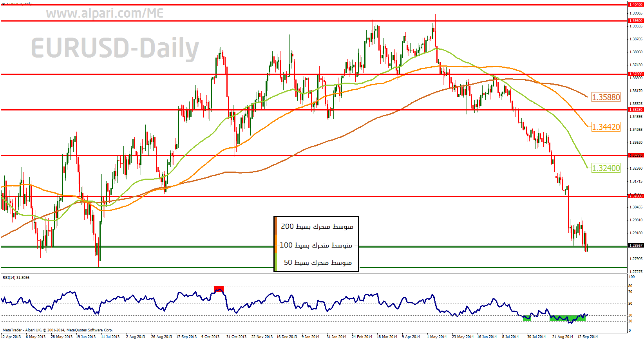Viewport: 644px width, 340px height.
Task: Click the 24 Feb 2014 date label
Action: click(x=362, y=336)
